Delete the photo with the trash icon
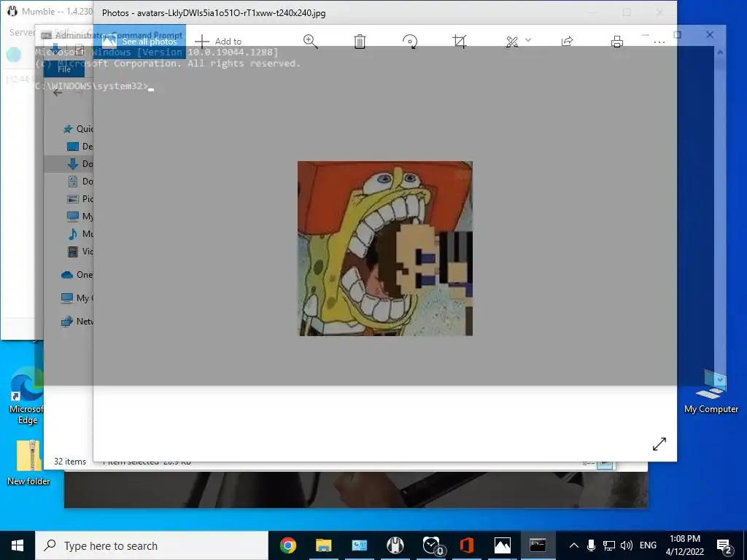The width and height of the screenshot is (747, 560). pos(360,42)
